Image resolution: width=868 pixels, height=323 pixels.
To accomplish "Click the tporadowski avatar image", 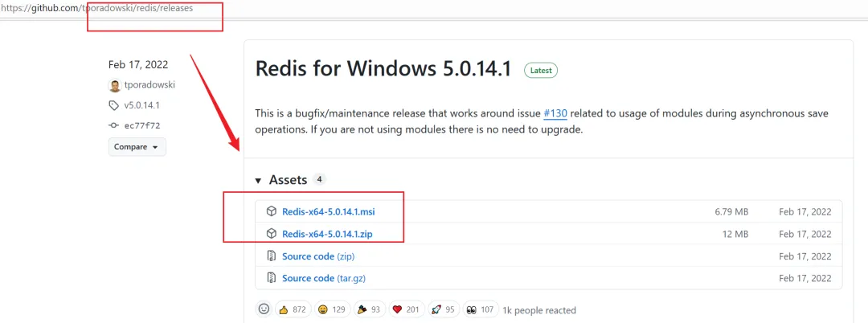I will pyautogui.click(x=114, y=85).
